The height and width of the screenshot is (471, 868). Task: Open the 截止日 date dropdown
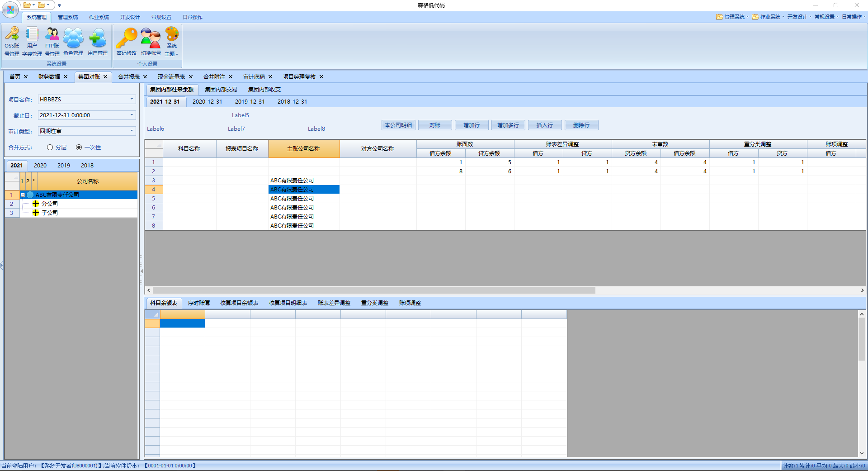coord(132,115)
